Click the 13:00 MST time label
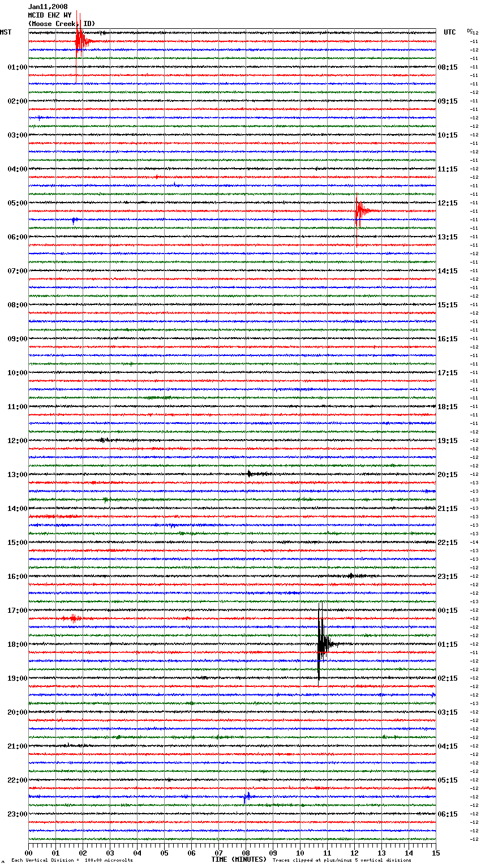The height and width of the screenshot is (868, 481). pyautogui.click(x=17, y=475)
